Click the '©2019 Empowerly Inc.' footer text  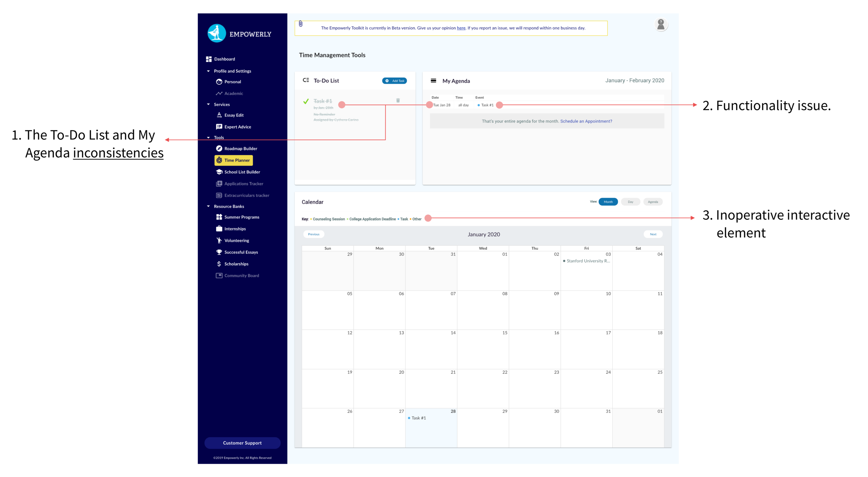pyautogui.click(x=242, y=458)
